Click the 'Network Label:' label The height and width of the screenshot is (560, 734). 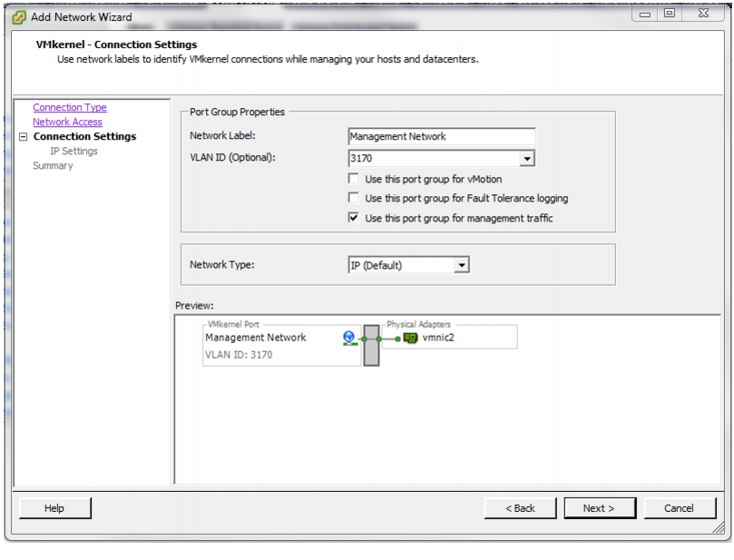click(x=222, y=135)
